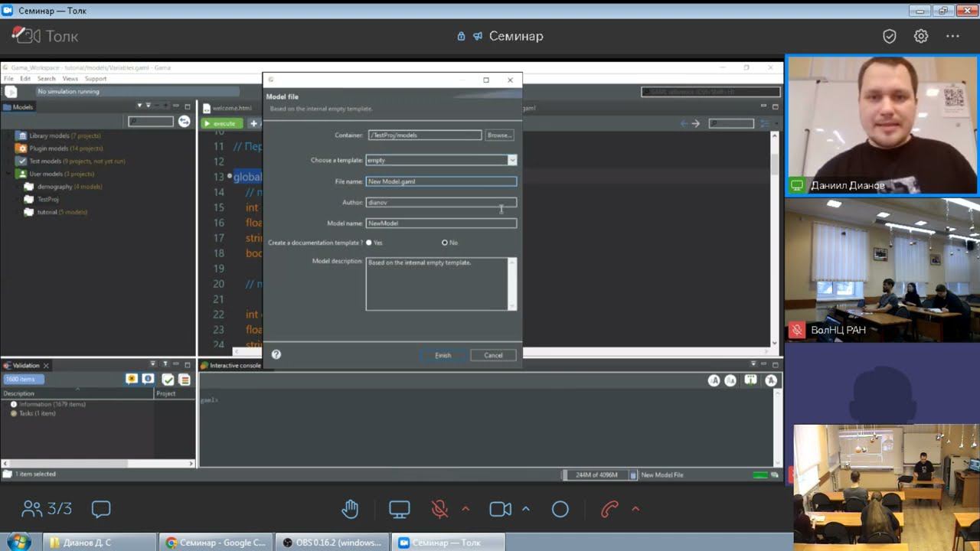Click the File name input field
980x551 pixels.
click(441, 181)
